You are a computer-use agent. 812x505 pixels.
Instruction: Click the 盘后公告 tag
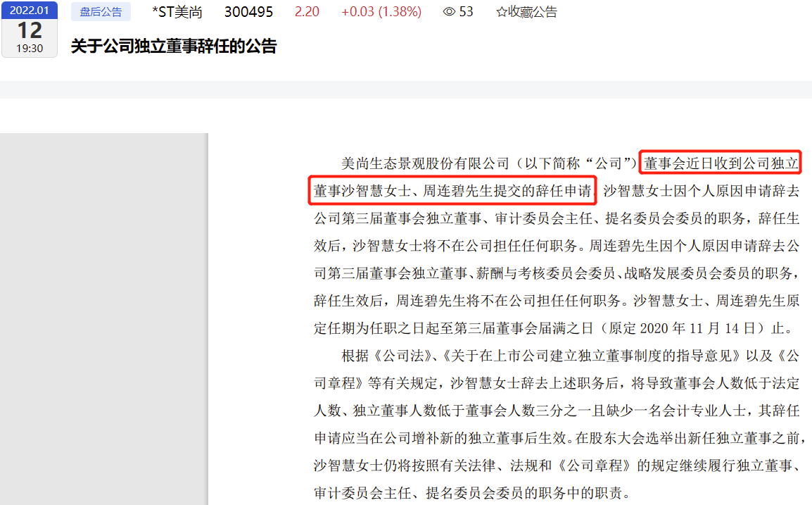[101, 11]
